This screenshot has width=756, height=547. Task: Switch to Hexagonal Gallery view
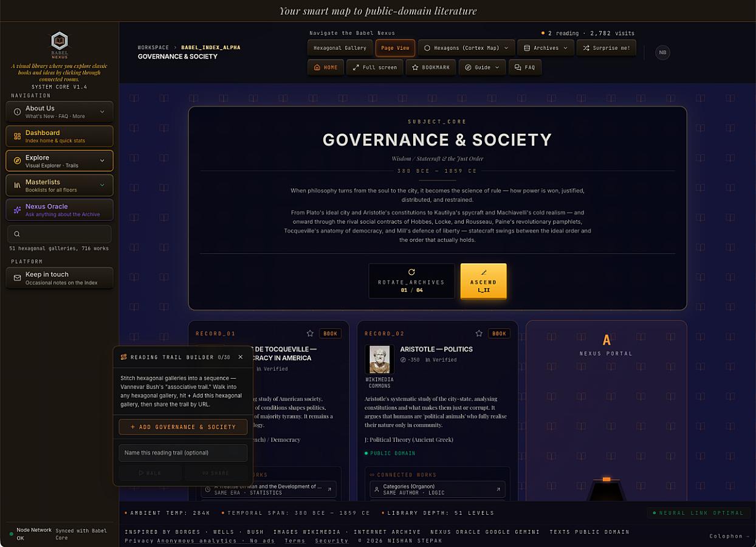[x=340, y=48]
